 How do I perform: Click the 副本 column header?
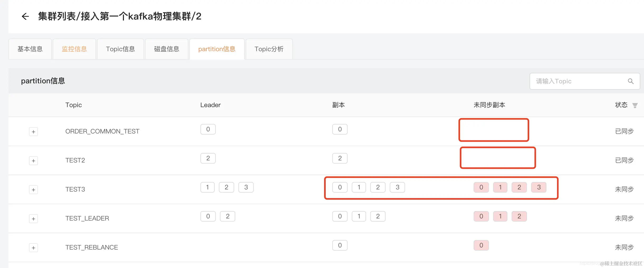pyautogui.click(x=339, y=105)
